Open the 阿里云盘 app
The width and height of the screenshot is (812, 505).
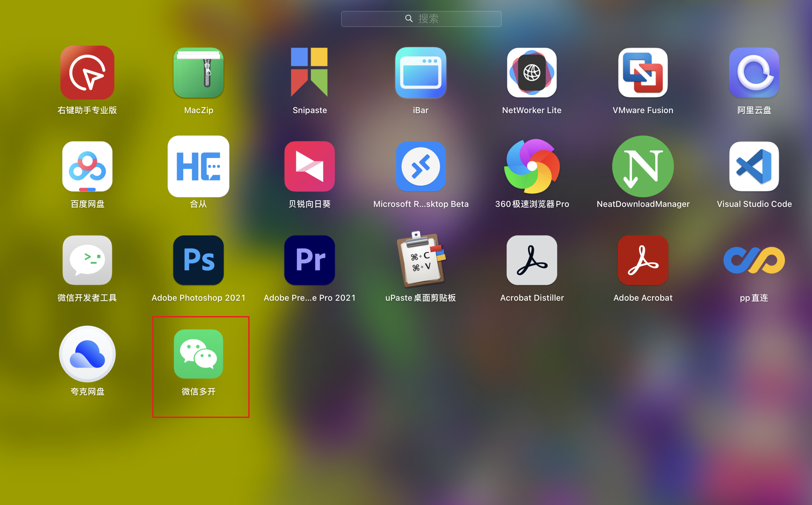(754, 73)
